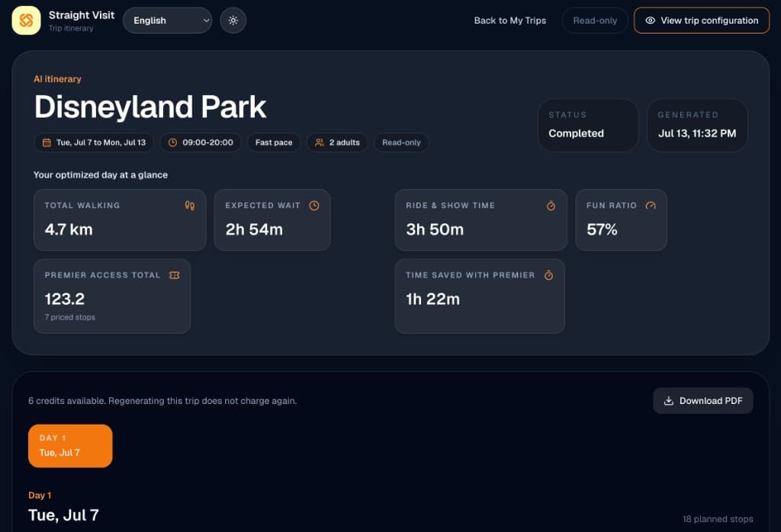Toggle the light/dark theme sun icon
The height and width of the screenshot is (532, 781).
[x=233, y=21]
